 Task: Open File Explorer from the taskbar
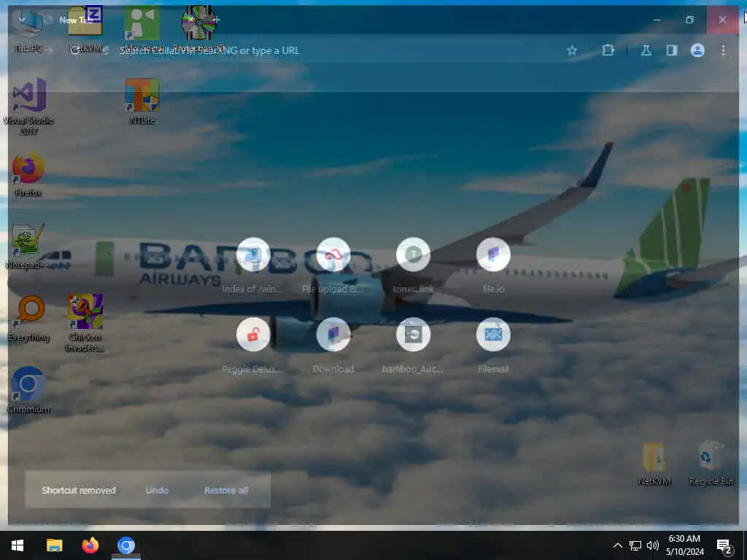pyautogui.click(x=54, y=545)
